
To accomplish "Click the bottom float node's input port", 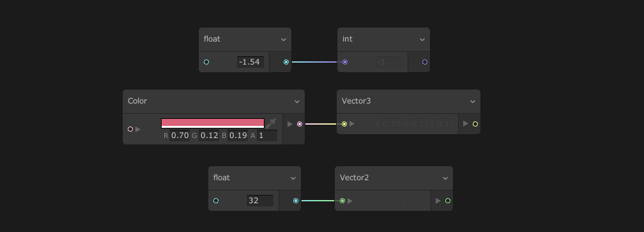I will pyautogui.click(x=216, y=201).
